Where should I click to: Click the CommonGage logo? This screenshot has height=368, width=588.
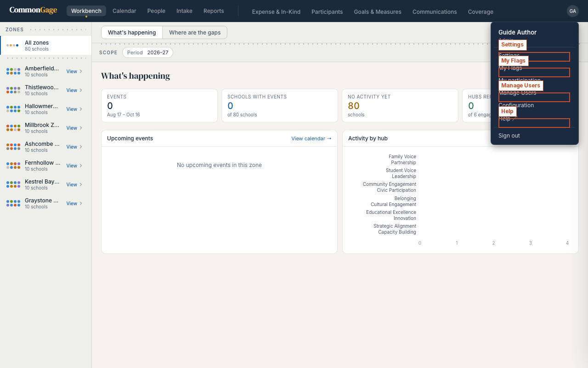(x=33, y=11)
